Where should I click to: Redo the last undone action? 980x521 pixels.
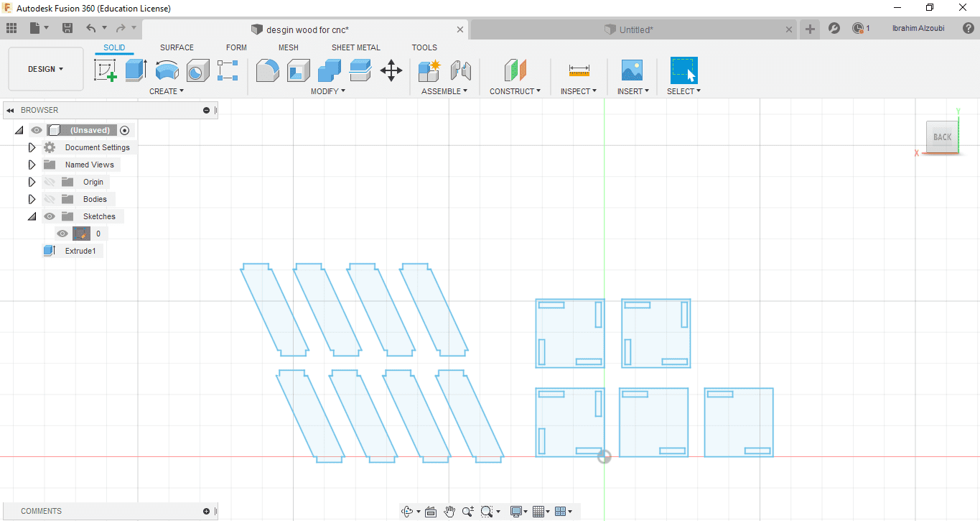[x=121, y=28]
